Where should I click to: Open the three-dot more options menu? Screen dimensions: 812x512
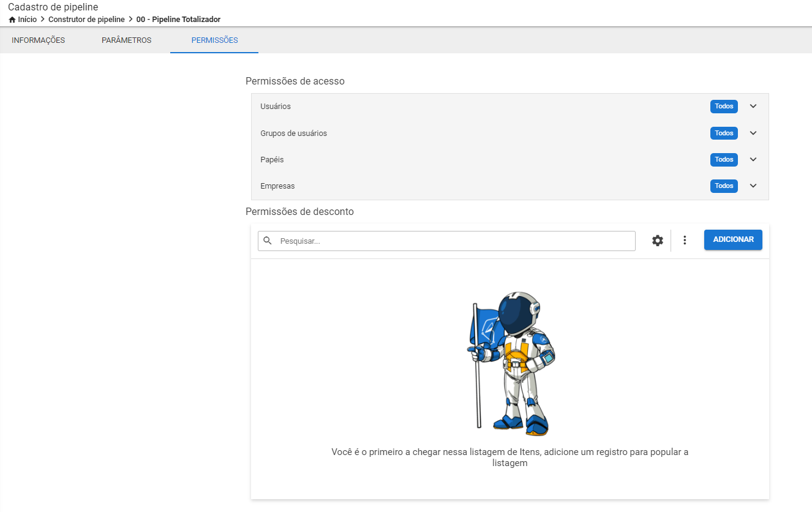685,241
